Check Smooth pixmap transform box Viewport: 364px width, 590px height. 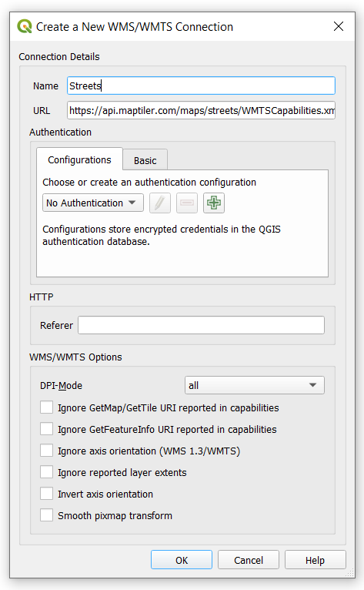point(47,515)
